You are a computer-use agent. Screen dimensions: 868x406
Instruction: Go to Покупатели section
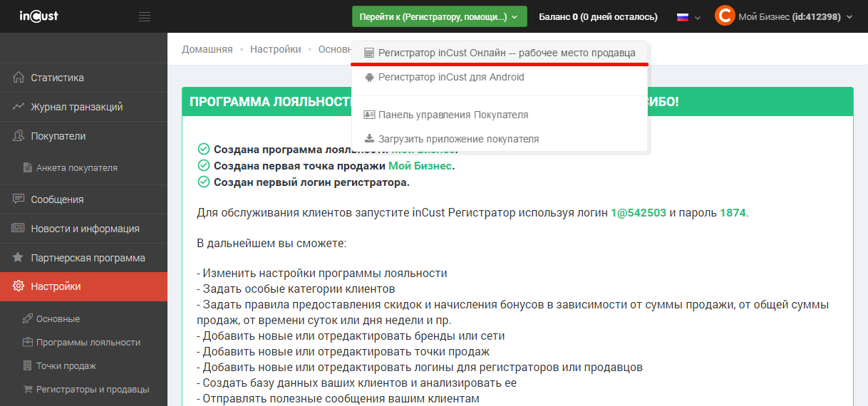point(58,136)
